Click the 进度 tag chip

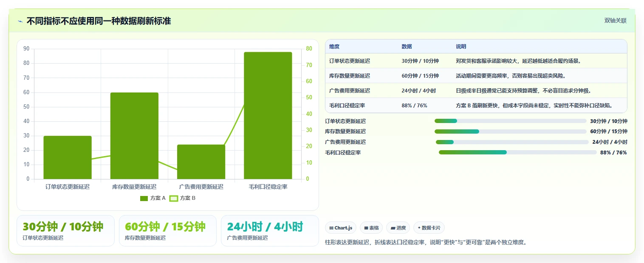coord(398,228)
